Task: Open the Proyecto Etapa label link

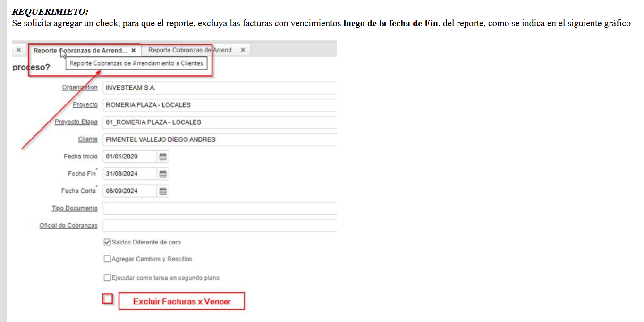Action: (76, 122)
